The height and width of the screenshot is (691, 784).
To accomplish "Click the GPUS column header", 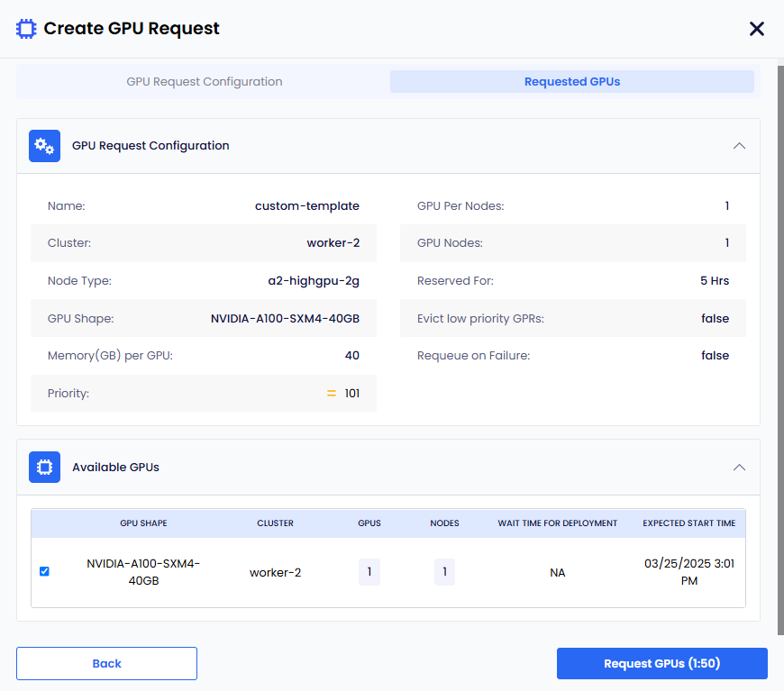I will click(x=369, y=523).
